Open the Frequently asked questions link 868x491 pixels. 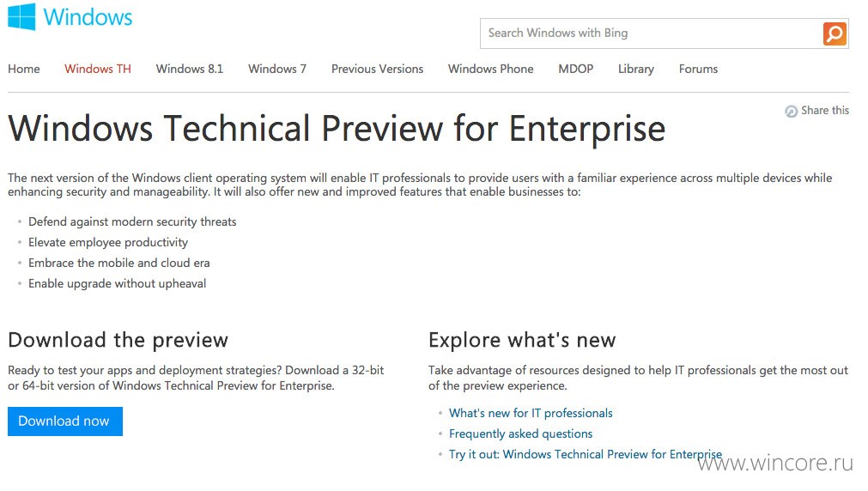(520, 433)
